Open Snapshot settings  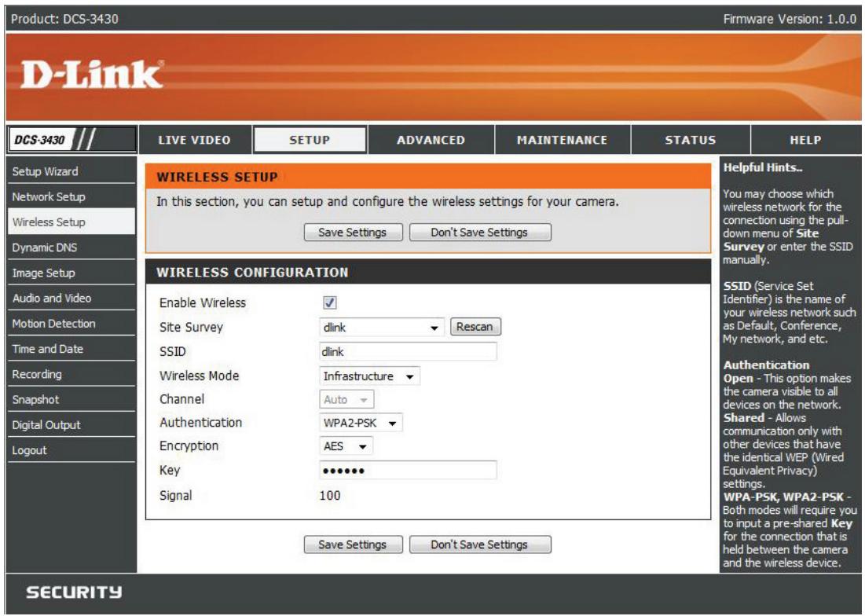(71, 400)
